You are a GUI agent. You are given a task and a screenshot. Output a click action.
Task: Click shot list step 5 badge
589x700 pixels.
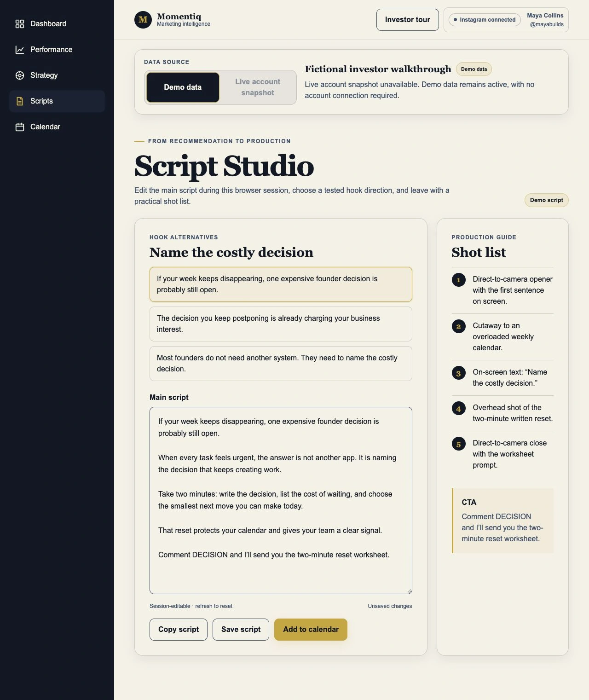point(458,444)
